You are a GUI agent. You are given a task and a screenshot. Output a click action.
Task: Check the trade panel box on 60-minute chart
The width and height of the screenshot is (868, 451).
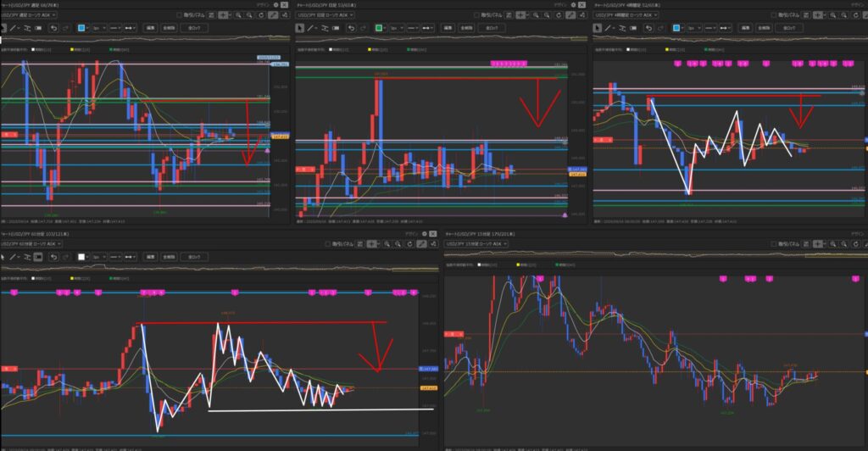[330, 243]
